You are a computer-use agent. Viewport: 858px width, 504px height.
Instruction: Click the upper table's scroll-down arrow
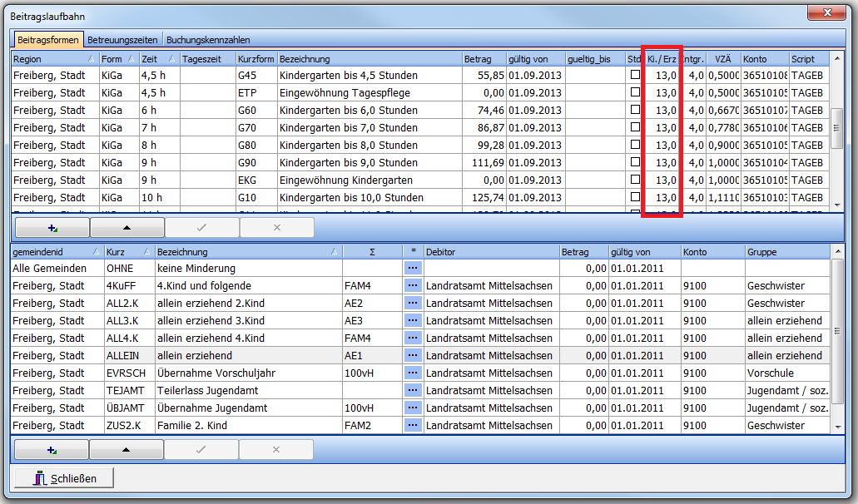point(836,205)
